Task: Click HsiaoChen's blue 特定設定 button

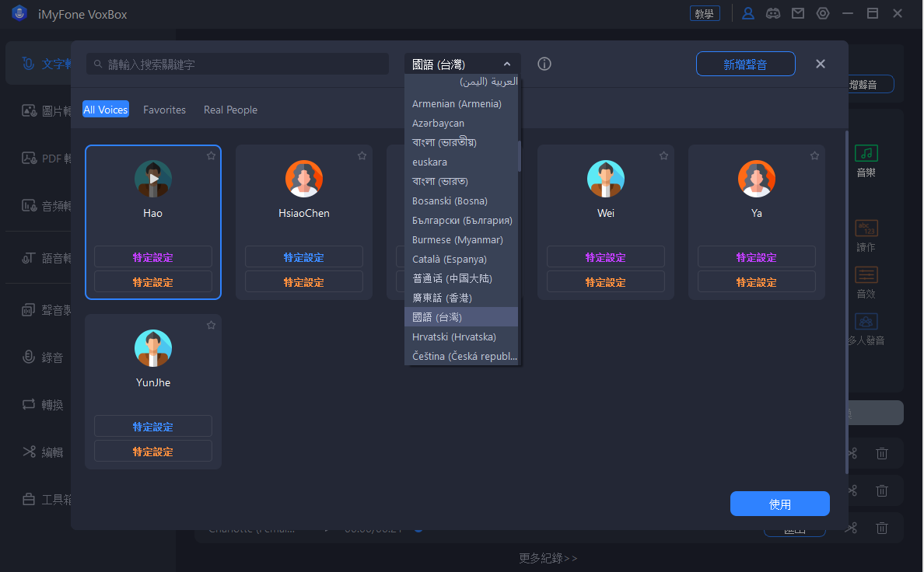Action: [x=304, y=256]
